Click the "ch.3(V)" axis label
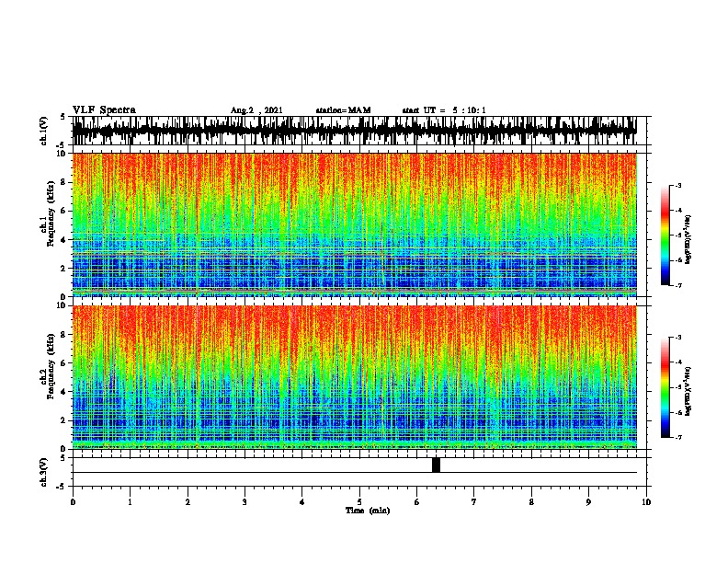 (44, 472)
